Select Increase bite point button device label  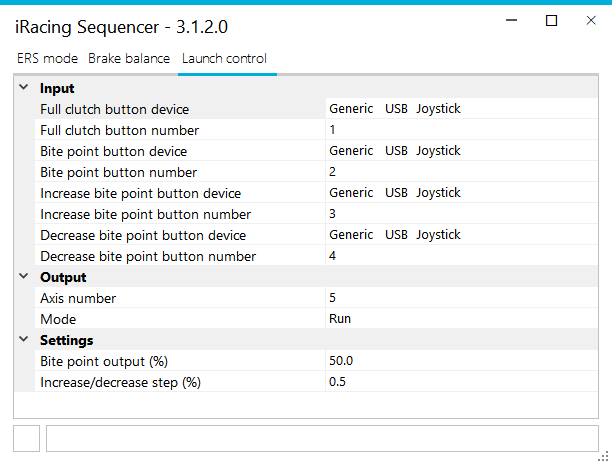(x=141, y=194)
